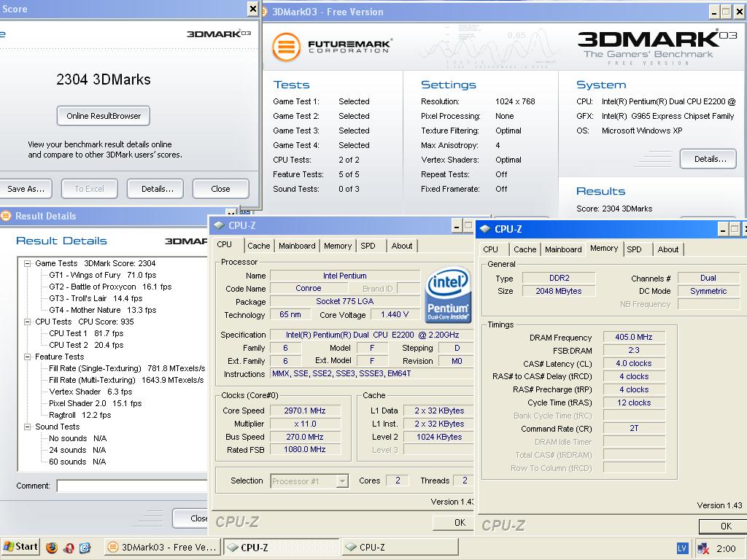Select Pixel Shader 2.0 result row
The width and height of the screenshot is (747, 560).
[x=96, y=403]
